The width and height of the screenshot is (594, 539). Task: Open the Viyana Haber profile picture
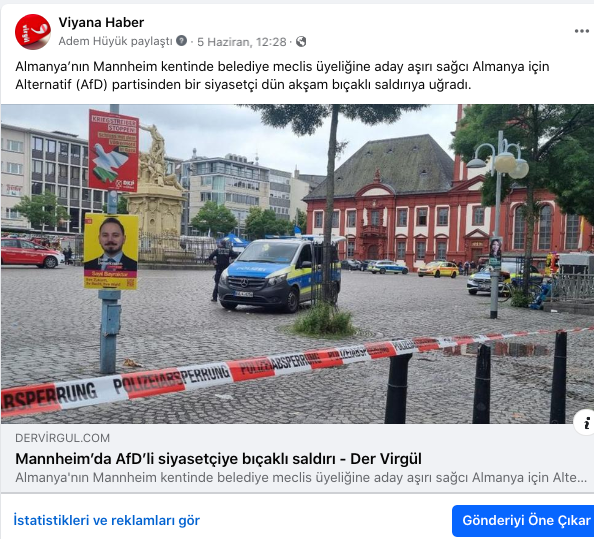[x=33, y=32]
